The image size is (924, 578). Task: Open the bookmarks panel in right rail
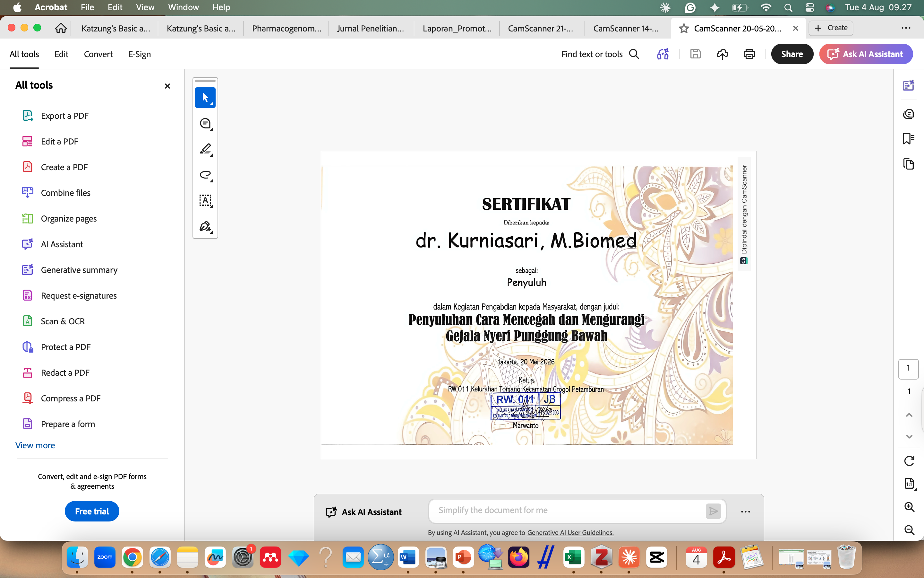(x=908, y=138)
